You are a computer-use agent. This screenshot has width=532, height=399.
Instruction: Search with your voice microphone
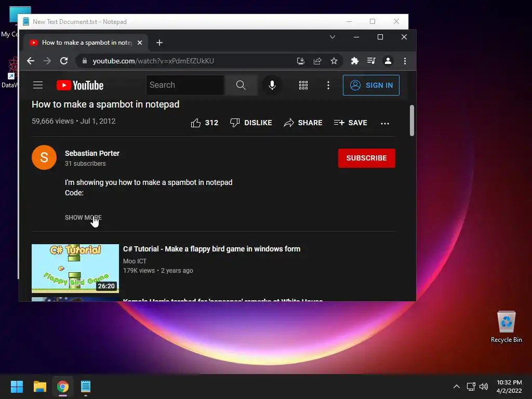click(x=272, y=85)
